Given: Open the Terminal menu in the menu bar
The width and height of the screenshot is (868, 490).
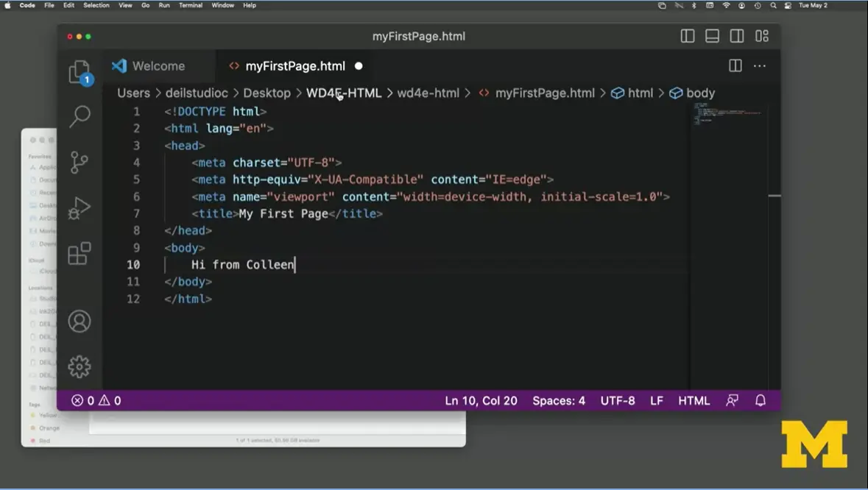Looking at the screenshot, I should 191,5.
